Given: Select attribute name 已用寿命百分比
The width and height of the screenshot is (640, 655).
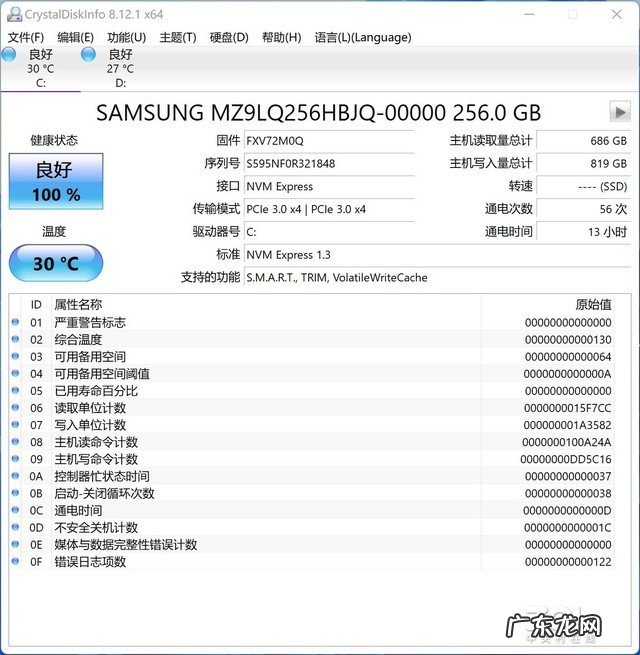Looking at the screenshot, I should pos(96,391).
